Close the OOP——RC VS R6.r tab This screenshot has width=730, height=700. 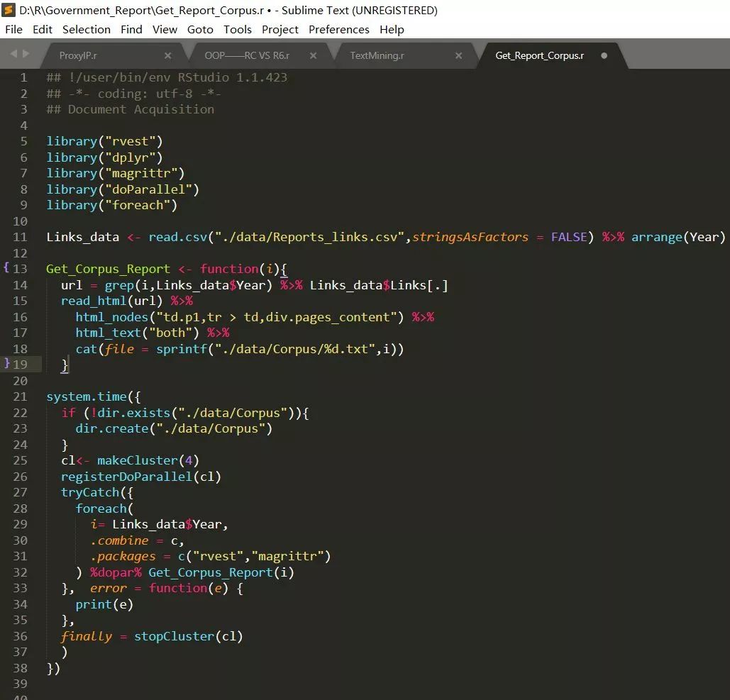pos(313,55)
